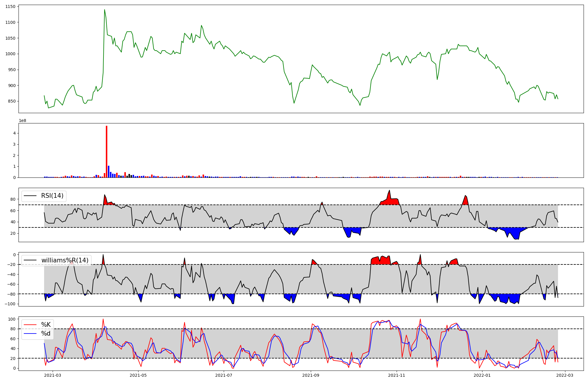Click the 2021-11 x-axis date label
The height and width of the screenshot is (382, 588).
(397, 375)
